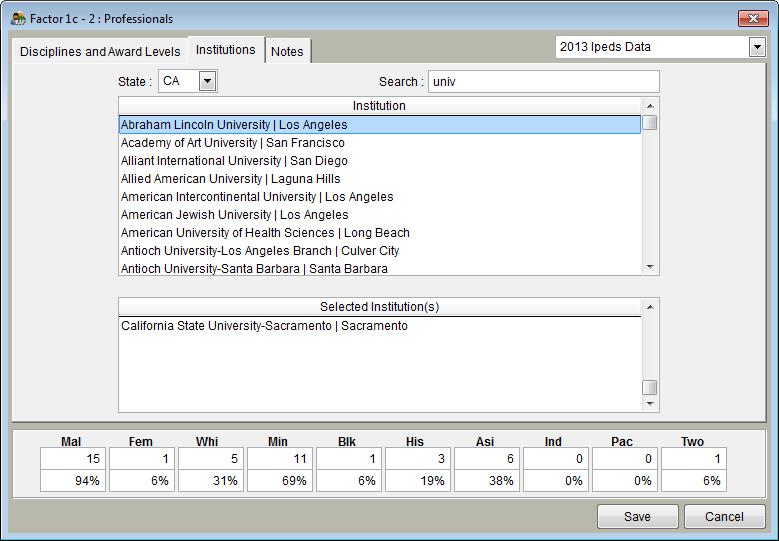Click the Whi count field showing 5
This screenshot has height=541, width=779.
pyautogui.click(x=211, y=459)
